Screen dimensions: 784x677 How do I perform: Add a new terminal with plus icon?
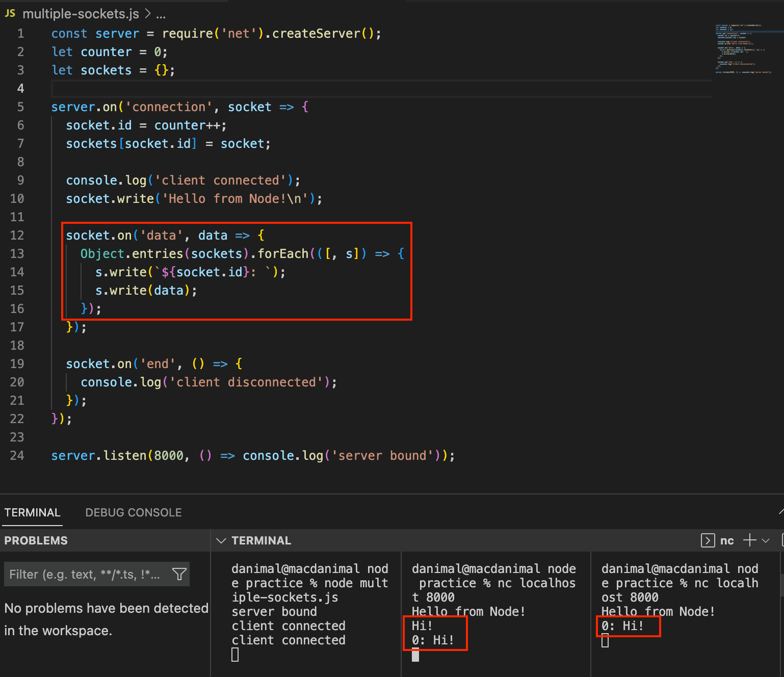tap(750, 540)
